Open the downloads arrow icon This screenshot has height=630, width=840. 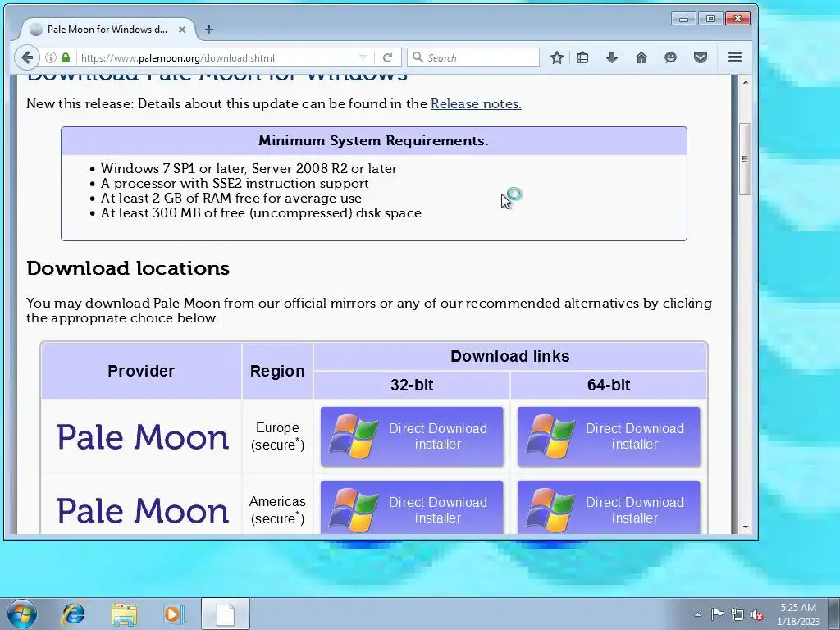pyautogui.click(x=612, y=57)
